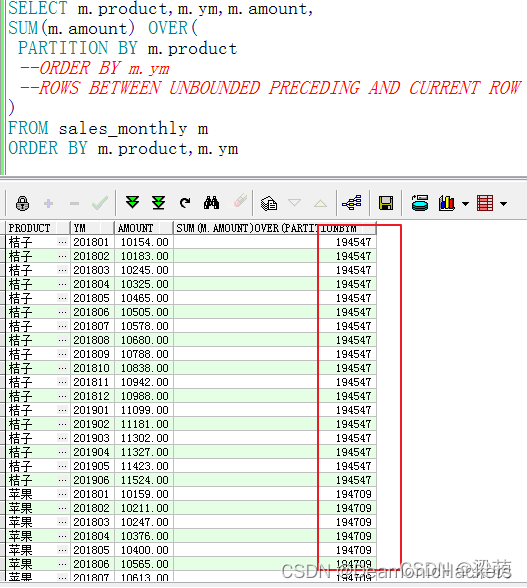Image resolution: width=527 pixels, height=588 pixels.
Task: Select the amount cell 11524.00
Action: pyautogui.click(x=144, y=480)
